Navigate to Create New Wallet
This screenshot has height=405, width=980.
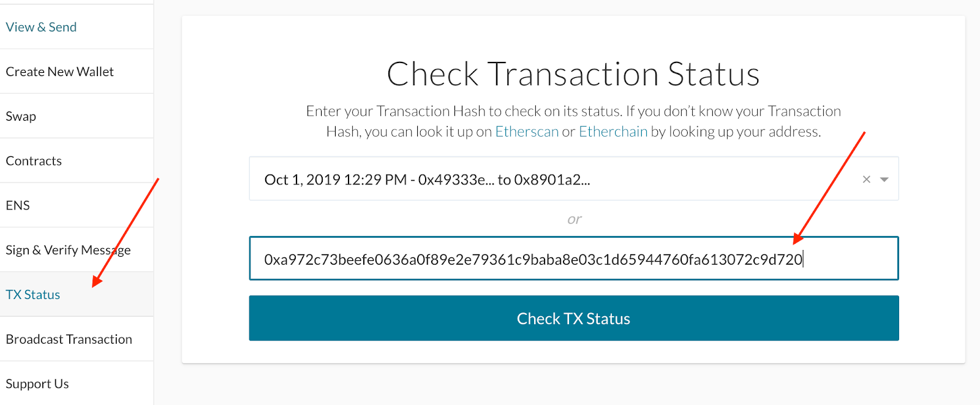click(59, 71)
